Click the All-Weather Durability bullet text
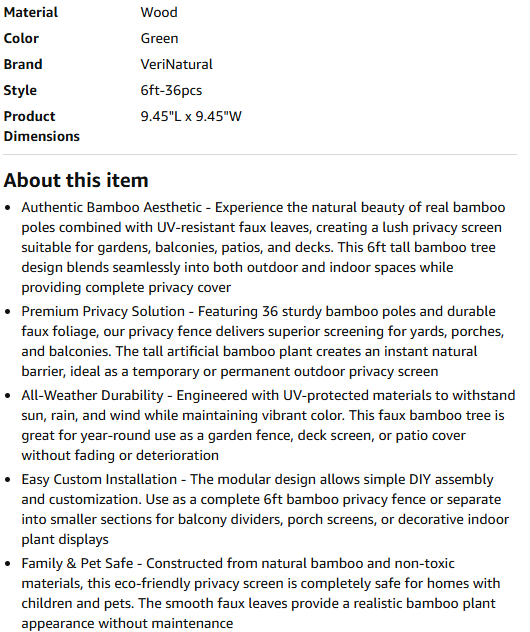Viewport: 530px width, 632px height. (x=268, y=425)
